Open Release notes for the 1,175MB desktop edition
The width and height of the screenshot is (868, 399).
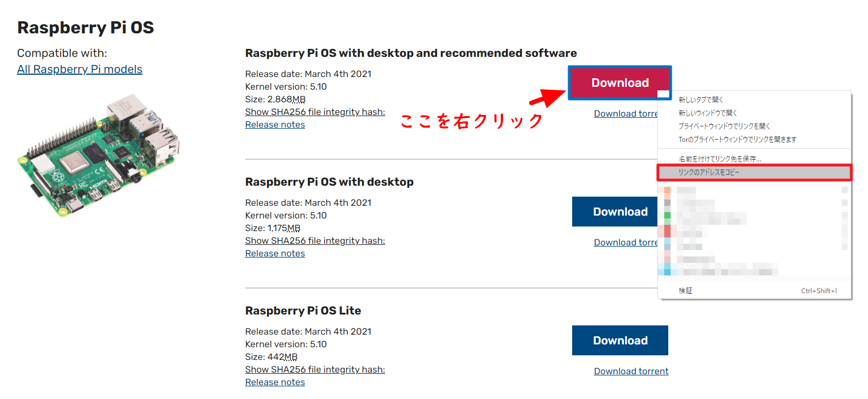point(275,254)
